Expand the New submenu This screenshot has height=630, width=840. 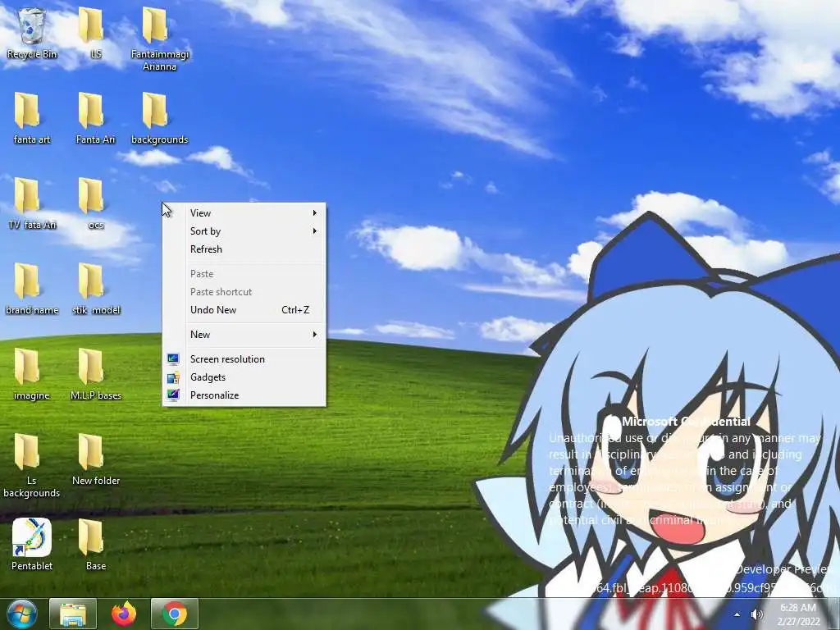coord(244,335)
